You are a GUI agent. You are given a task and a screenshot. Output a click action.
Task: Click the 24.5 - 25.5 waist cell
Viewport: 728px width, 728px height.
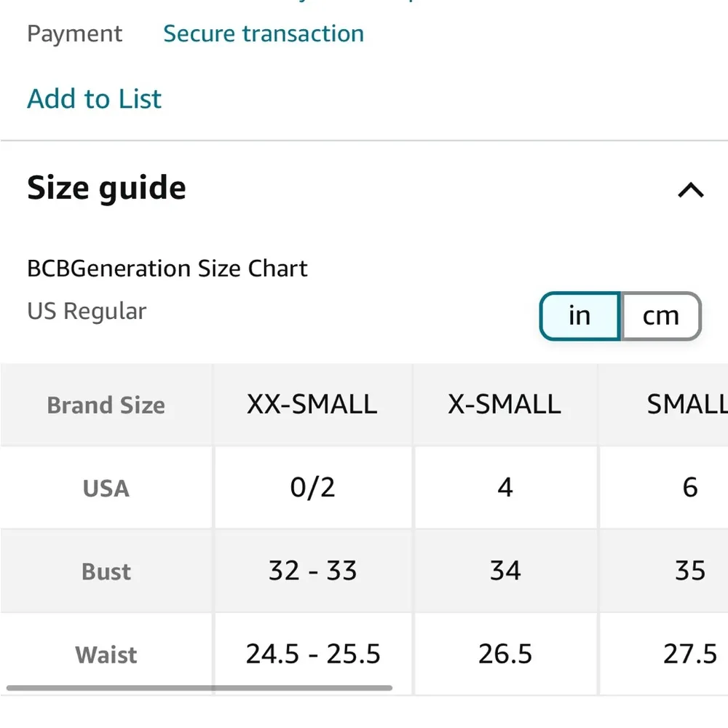click(x=312, y=654)
